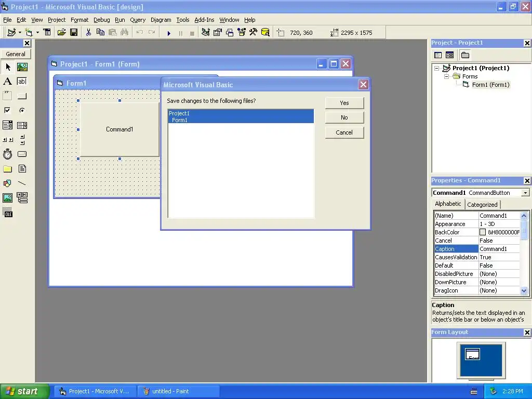The image size is (532, 399).
Task: Click Yes to save changes
Action: [344, 103]
